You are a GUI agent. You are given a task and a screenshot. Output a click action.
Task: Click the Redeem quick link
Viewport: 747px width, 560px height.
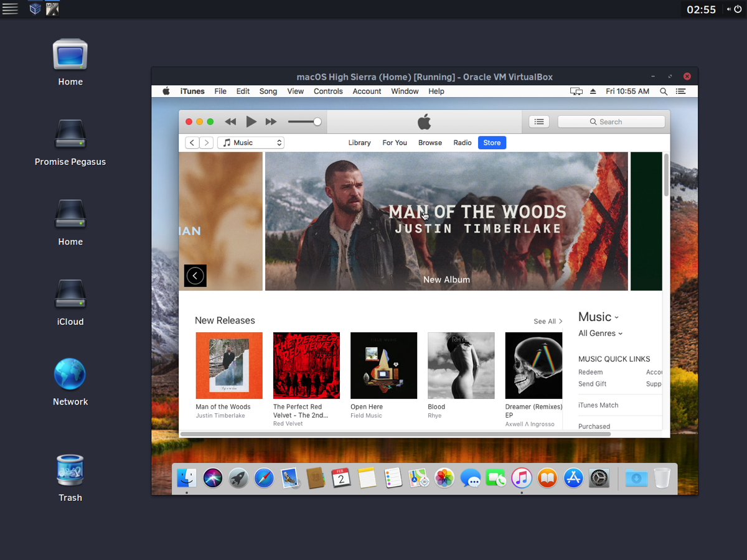pyautogui.click(x=591, y=372)
